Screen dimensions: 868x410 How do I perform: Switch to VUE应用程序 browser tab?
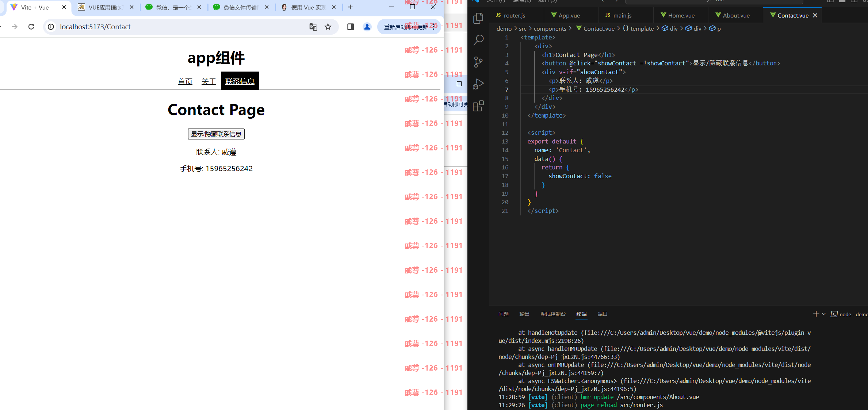[x=106, y=7]
